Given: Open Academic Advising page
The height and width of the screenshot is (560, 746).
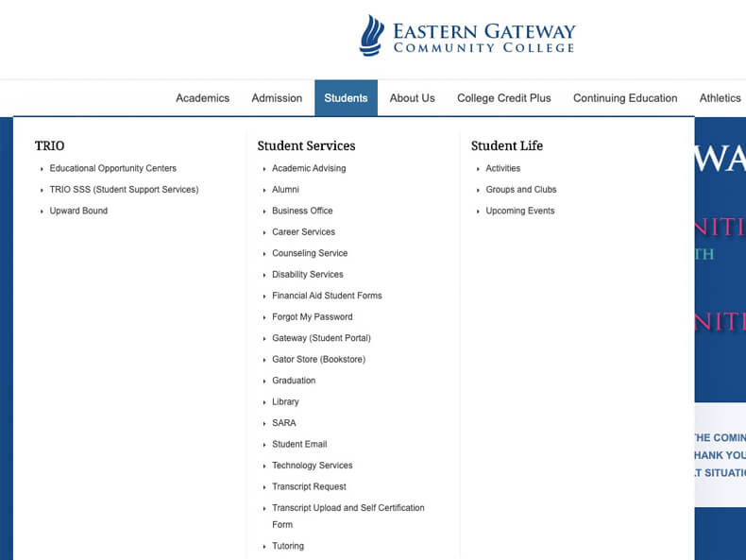Looking at the screenshot, I should (309, 168).
